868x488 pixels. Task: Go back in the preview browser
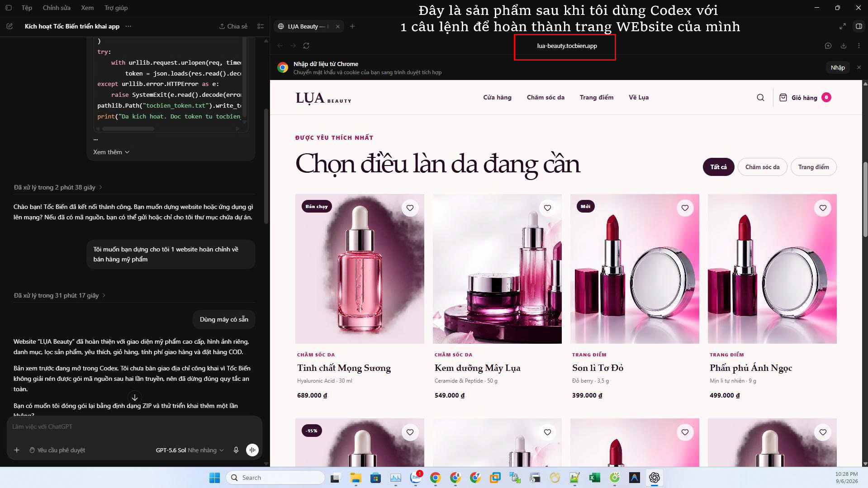coord(280,46)
